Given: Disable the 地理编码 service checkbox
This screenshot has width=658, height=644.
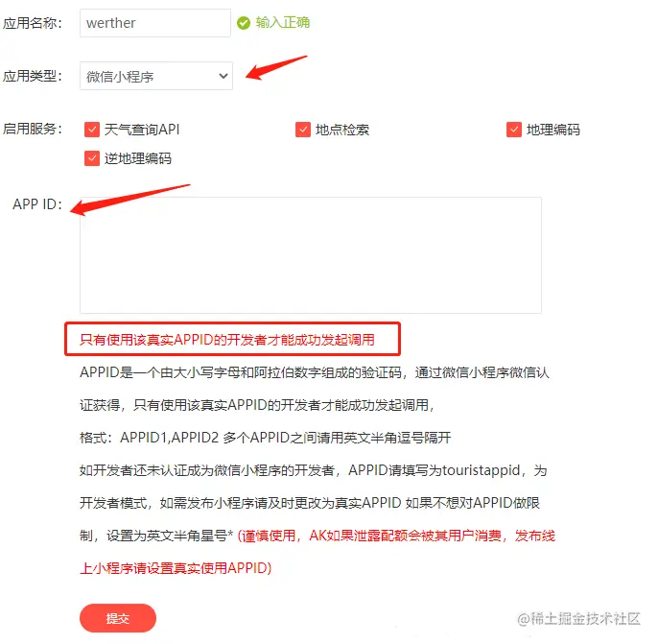Looking at the screenshot, I should click(514, 130).
